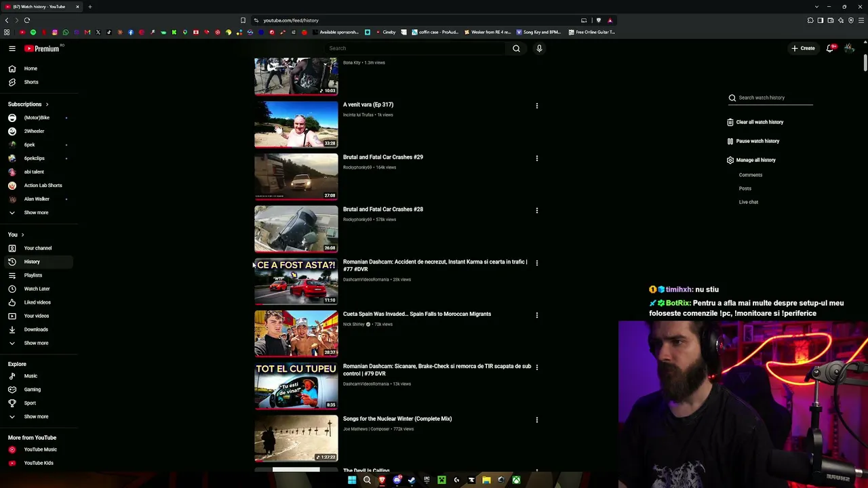Open the A venit vara (Ep 317) thumbnail
The image size is (868, 488).
(296, 124)
